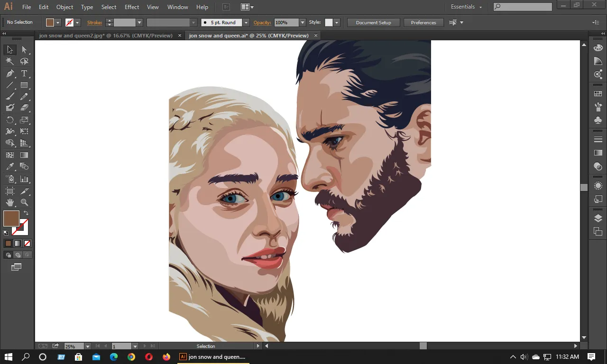Screen dimensions: 607x364
Task: Click the Document Setup button
Action: [374, 23]
